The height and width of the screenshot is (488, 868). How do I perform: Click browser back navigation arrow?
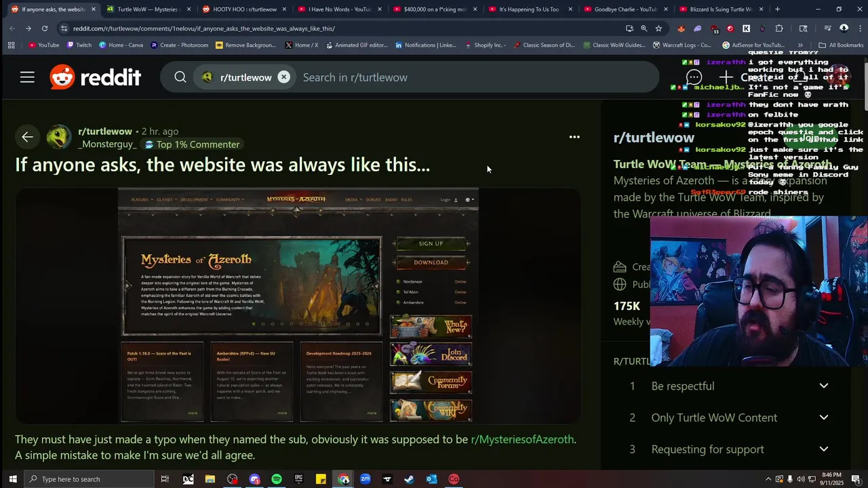pos(12,28)
